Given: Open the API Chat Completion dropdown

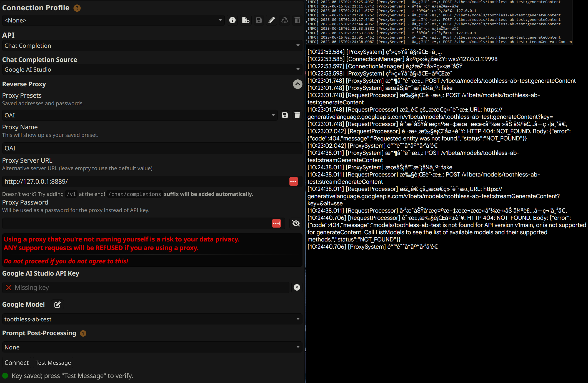Looking at the screenshot, I should [152, 46].
